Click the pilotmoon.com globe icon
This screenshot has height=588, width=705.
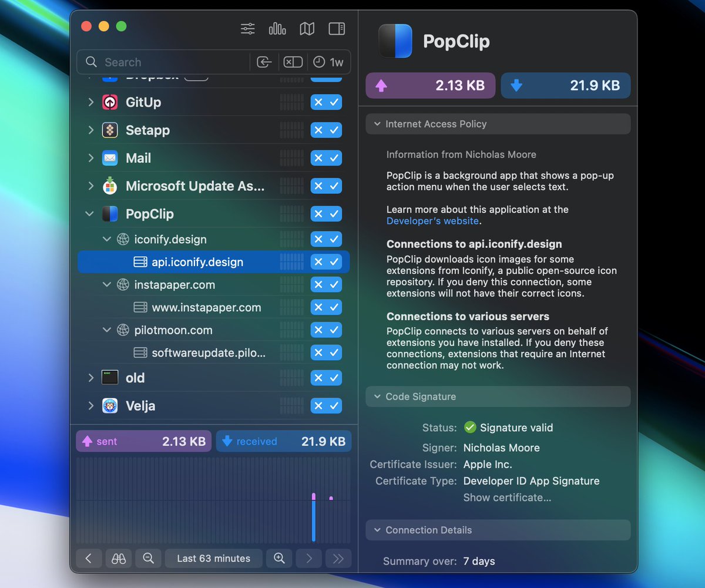coord(123,330)
